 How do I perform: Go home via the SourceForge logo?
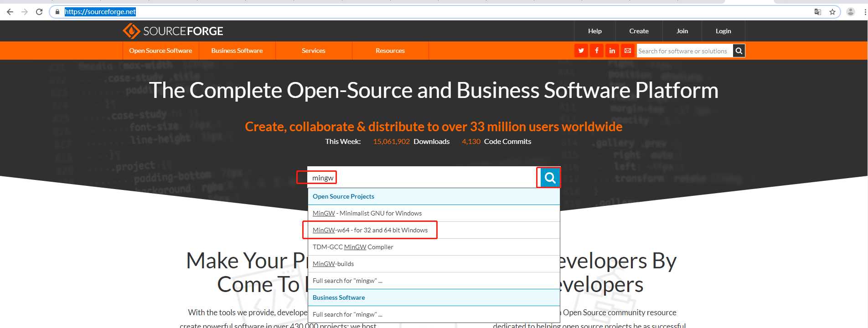tap(173, 31)
